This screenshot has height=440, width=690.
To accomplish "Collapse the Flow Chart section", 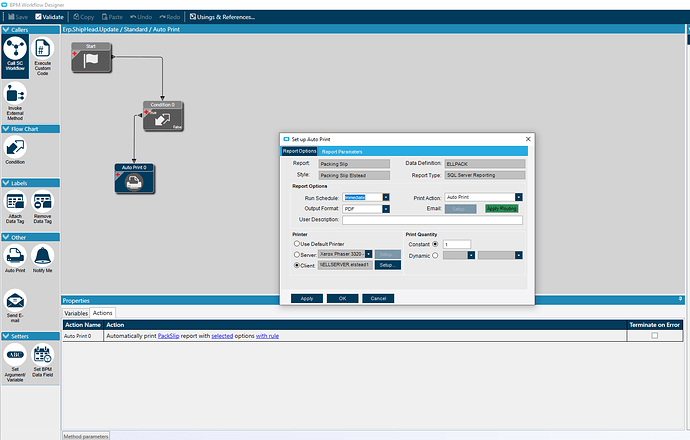I will (6, 129).
